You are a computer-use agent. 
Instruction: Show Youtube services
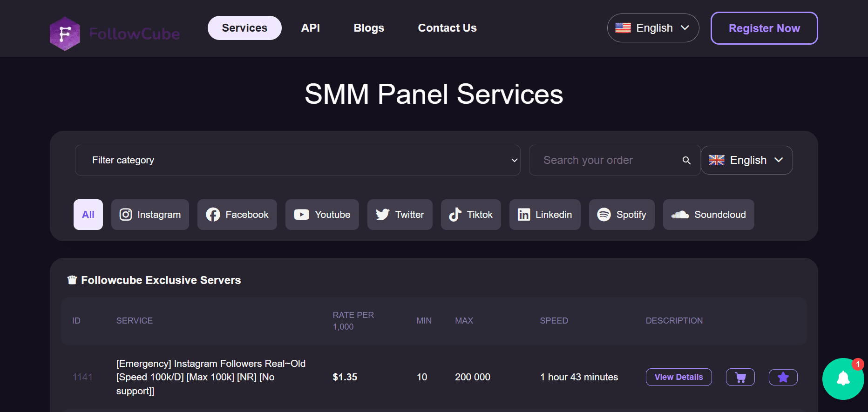[x=322, y=215]
